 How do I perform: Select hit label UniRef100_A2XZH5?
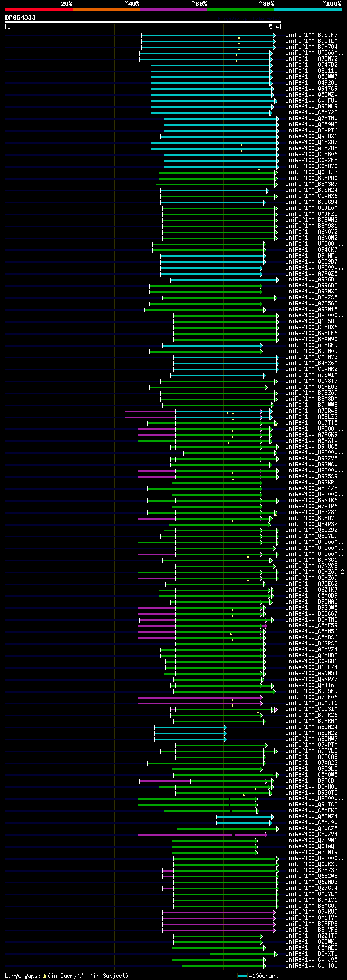point(311,149)
